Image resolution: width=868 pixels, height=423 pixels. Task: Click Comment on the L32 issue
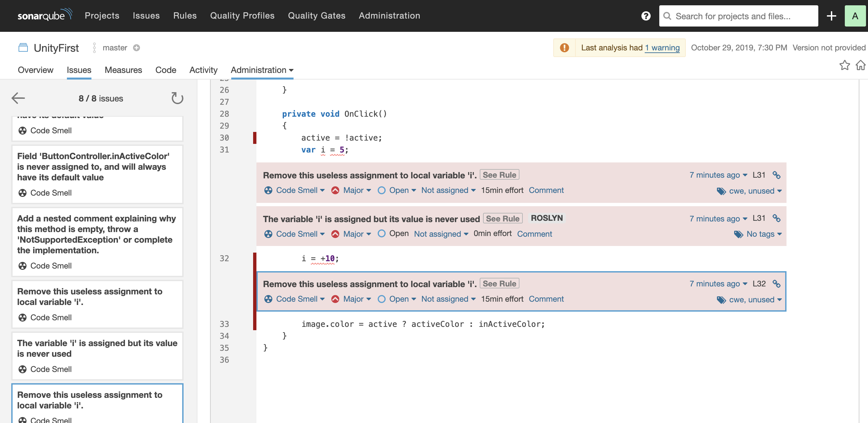[x=546, y=299]
